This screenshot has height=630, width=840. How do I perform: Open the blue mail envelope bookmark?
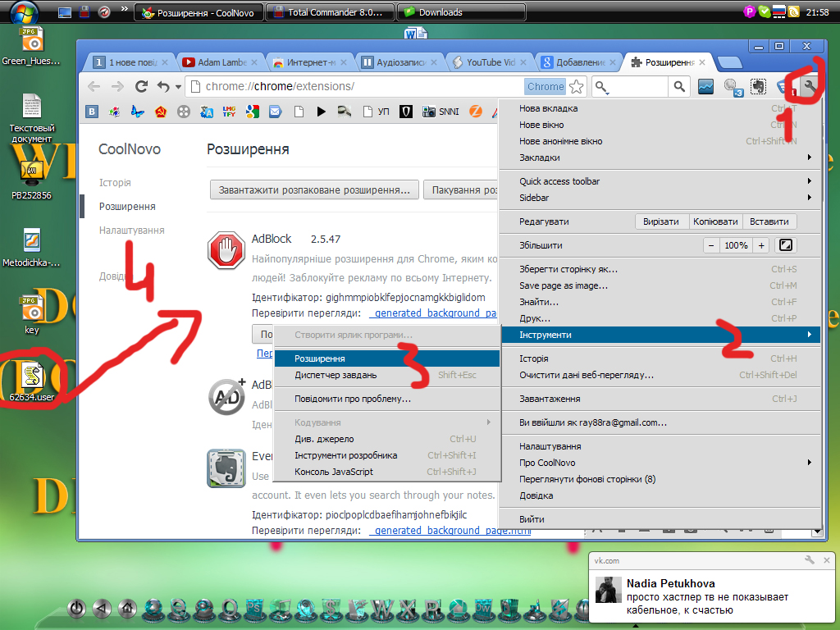coord(276,112)
